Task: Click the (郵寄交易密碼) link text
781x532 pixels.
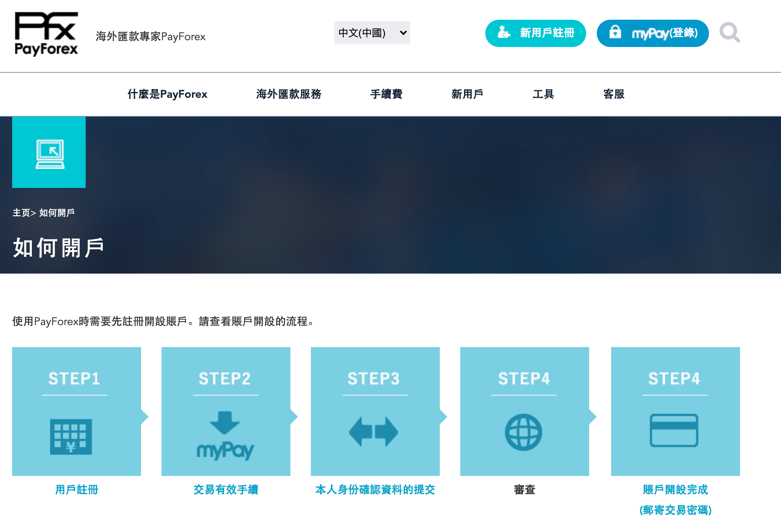Action: point(676,510)
